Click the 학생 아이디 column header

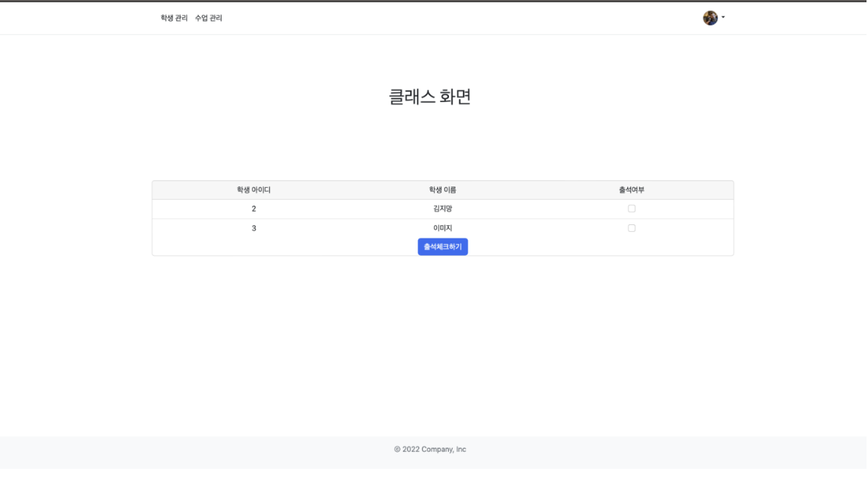254,190
